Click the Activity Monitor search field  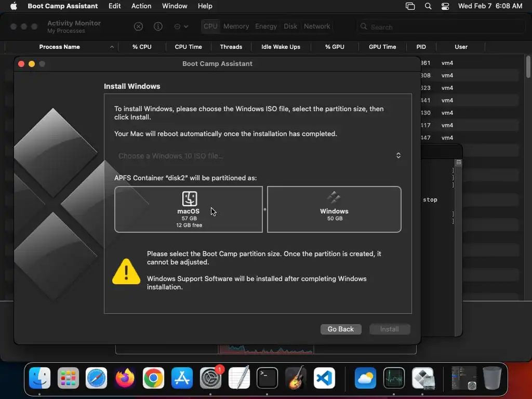[441, 26]
